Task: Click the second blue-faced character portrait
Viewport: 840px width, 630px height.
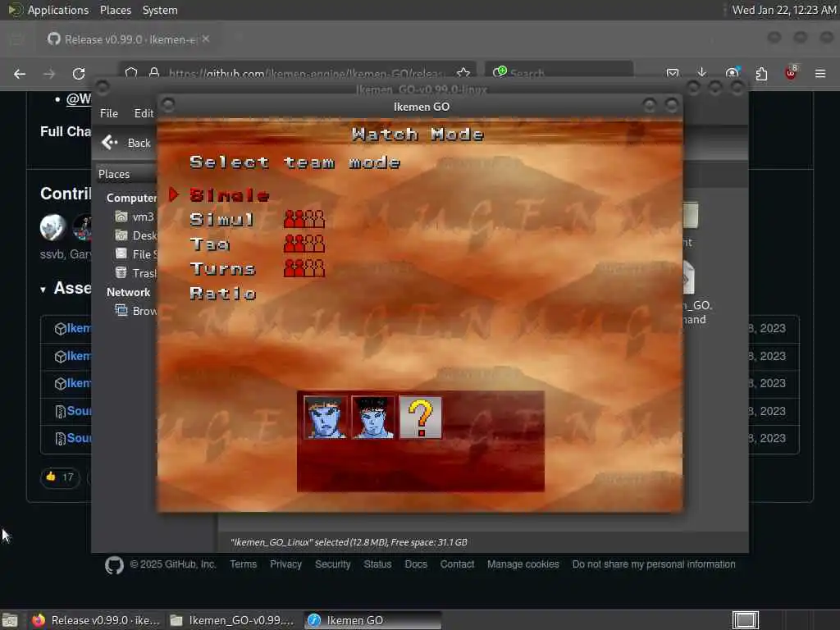Action: click(x=373, y=418)
